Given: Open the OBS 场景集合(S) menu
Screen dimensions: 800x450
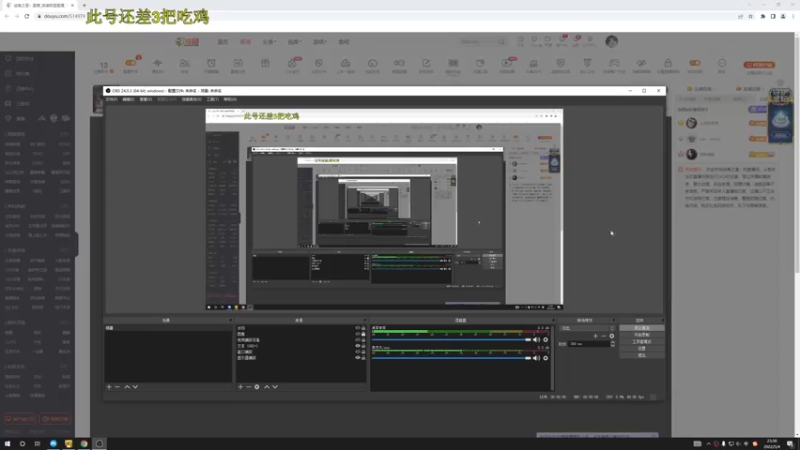Looking at the screenshot, I should tap(192, 99).
